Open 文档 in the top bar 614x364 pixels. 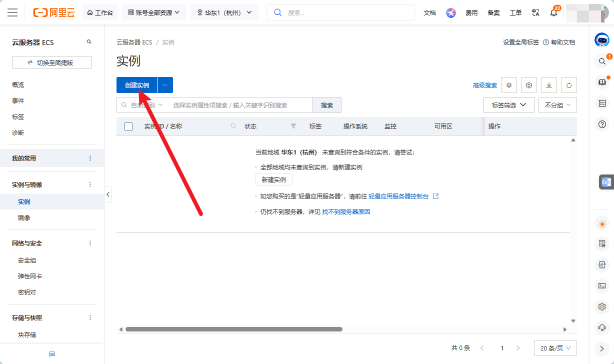tap(429, 12)
